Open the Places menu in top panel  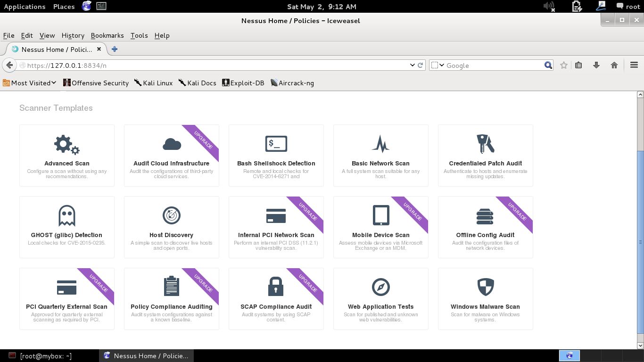pos(64,7)
